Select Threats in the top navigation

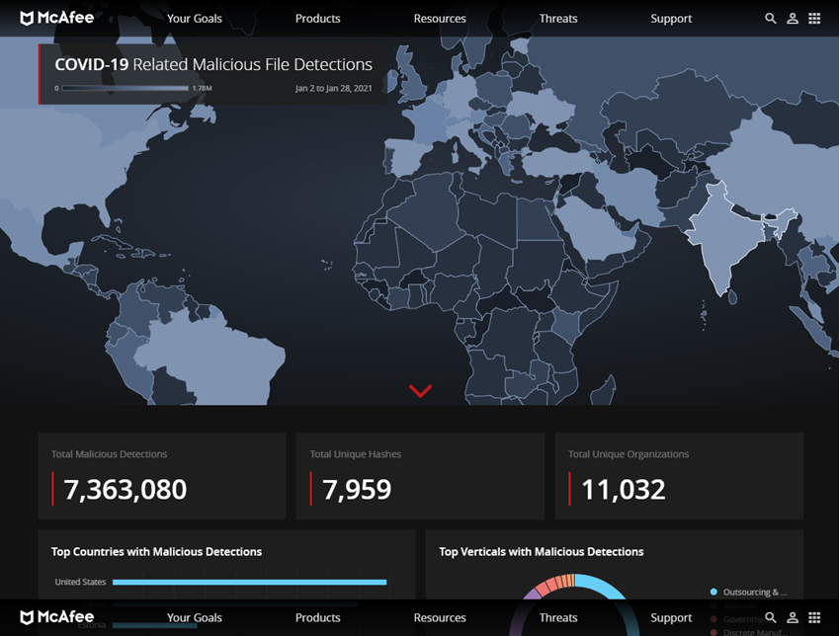coord(558,18)
